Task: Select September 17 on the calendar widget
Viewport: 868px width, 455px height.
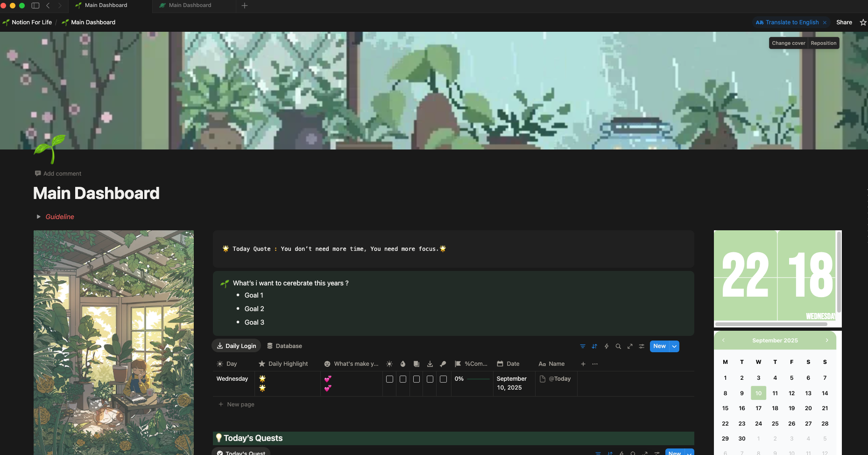Action: tap(758, 408)
